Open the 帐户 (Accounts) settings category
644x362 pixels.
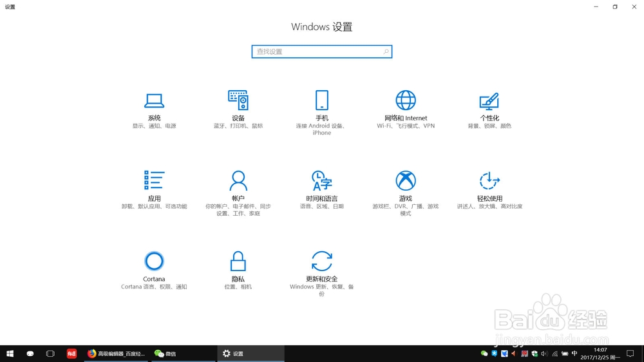point(238,193)
